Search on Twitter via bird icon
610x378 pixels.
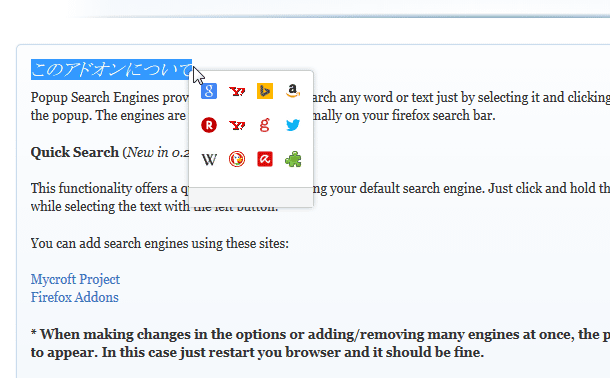click(x=293, y=125)
